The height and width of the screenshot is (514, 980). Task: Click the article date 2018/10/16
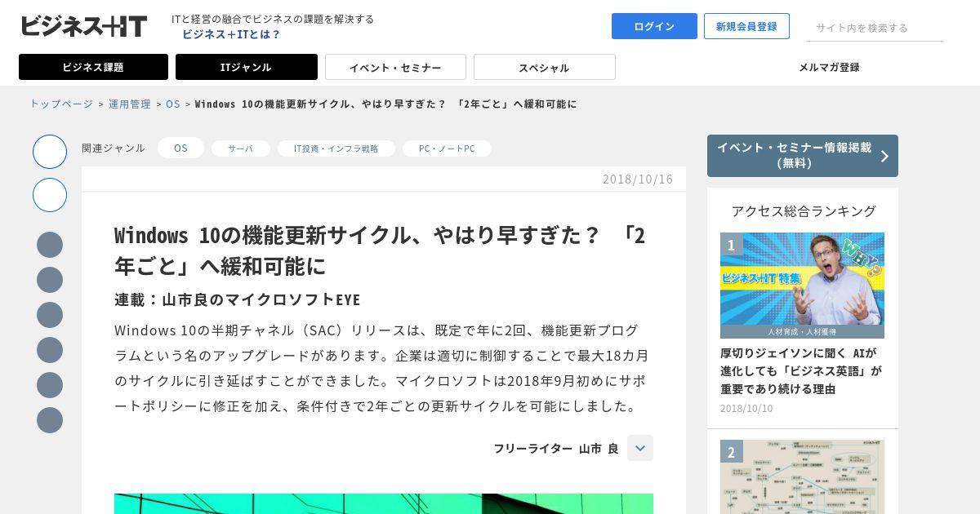coord(638,179)
